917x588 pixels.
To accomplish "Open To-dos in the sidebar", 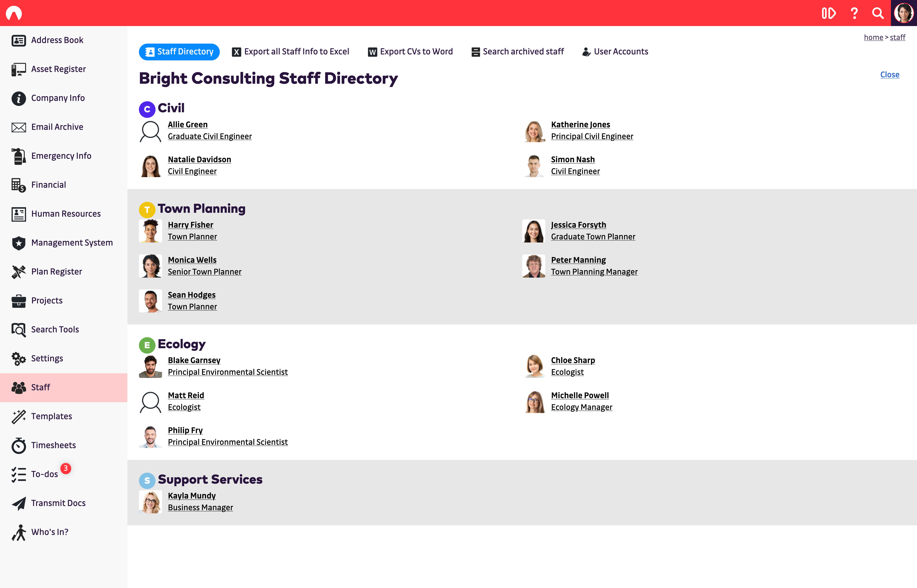I will (44, 474).
